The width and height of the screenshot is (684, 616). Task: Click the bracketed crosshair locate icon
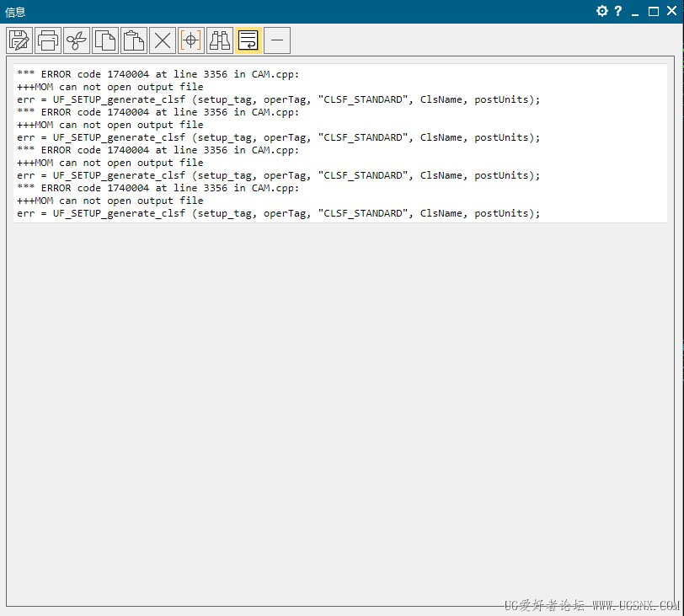(191, 40)
